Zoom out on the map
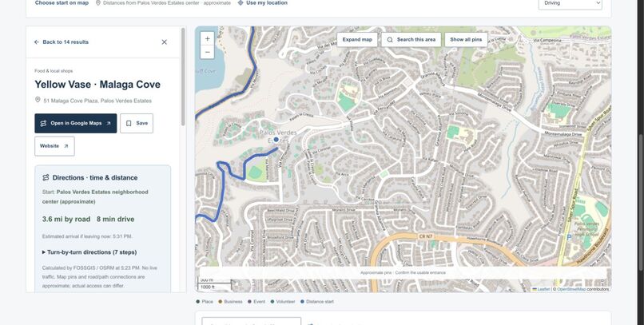Viewport: 644px width, 325px height. pos(208,52)
